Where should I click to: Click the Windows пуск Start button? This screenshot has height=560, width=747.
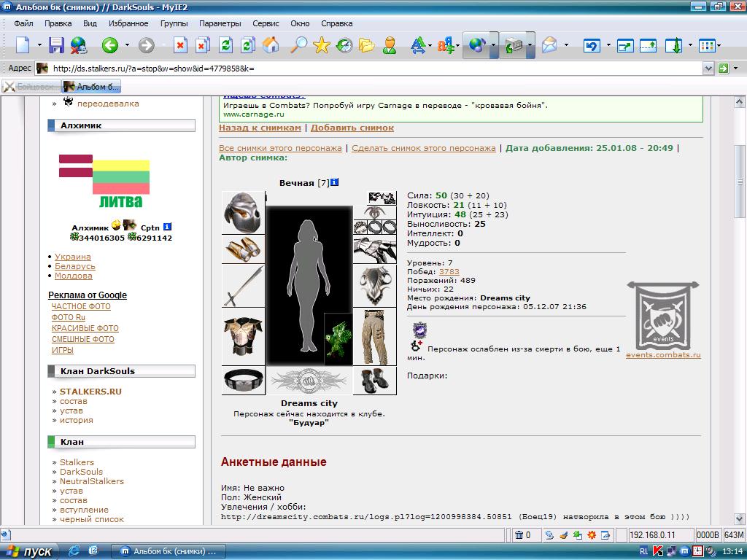[x=28, y=551]
